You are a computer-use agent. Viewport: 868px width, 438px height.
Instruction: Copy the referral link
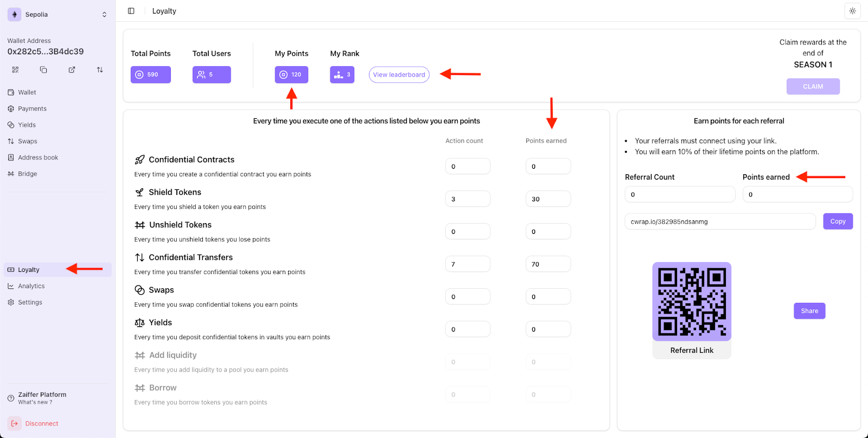pos(838,221)
